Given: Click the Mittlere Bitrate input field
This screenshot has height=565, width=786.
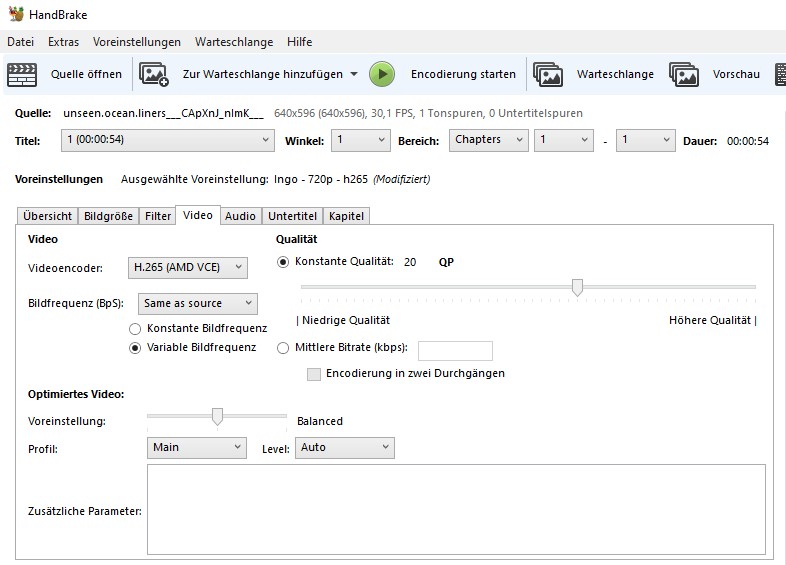Looking at the screenshot, I should tap(455, 351).
